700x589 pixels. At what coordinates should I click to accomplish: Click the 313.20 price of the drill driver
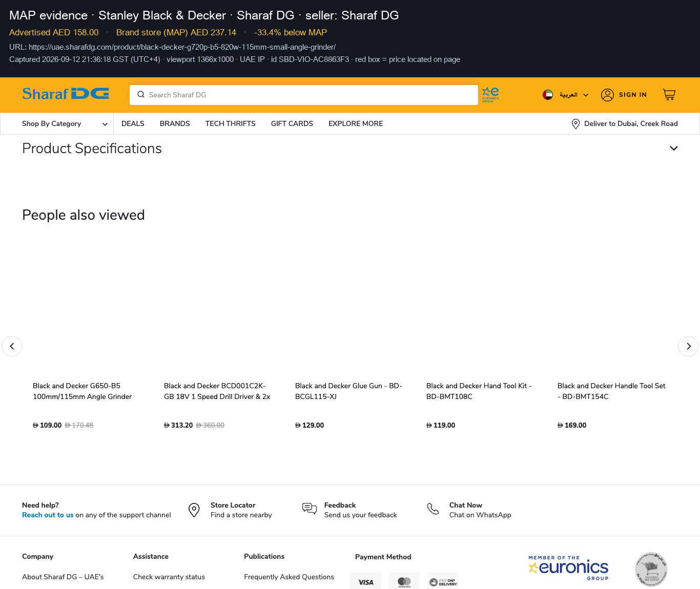178,426
